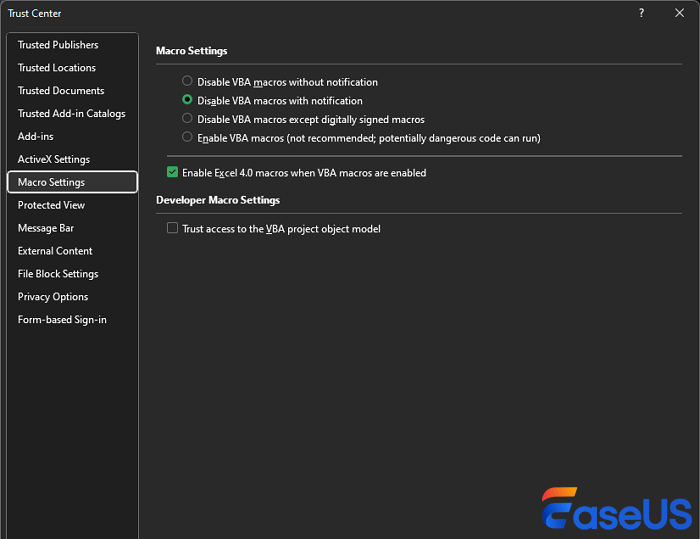Viewport: 700px width, 539px height.
Task: Select Disable VBA macros without notification
Action: pos(187,82)
